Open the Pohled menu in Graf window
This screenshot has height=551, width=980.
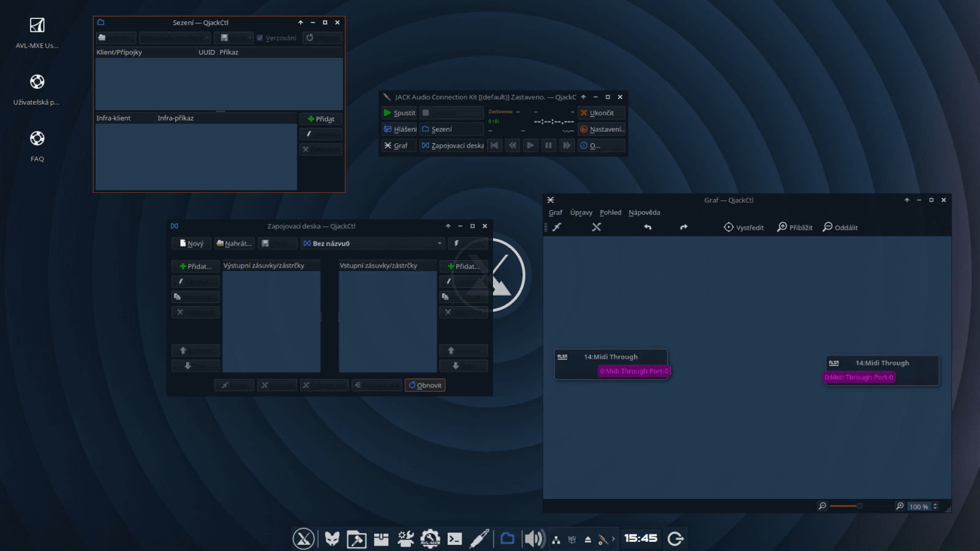tap(610, 212)
